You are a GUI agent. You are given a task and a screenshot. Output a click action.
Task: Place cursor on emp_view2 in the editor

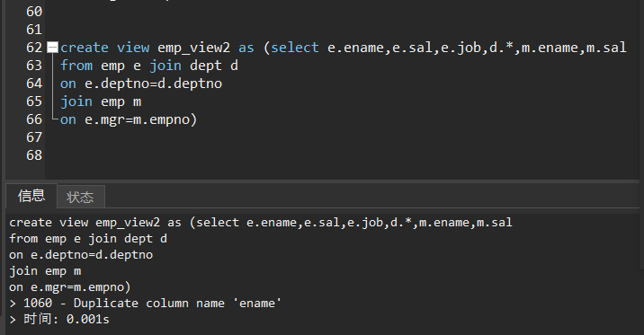click(x=194, y=48)
